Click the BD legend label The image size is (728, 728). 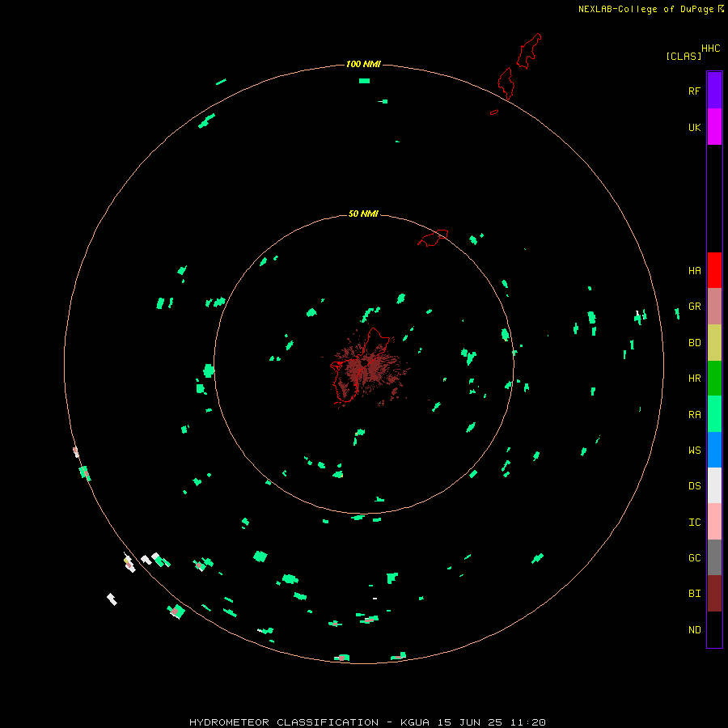pyautogui.click(x=695, y=343)
